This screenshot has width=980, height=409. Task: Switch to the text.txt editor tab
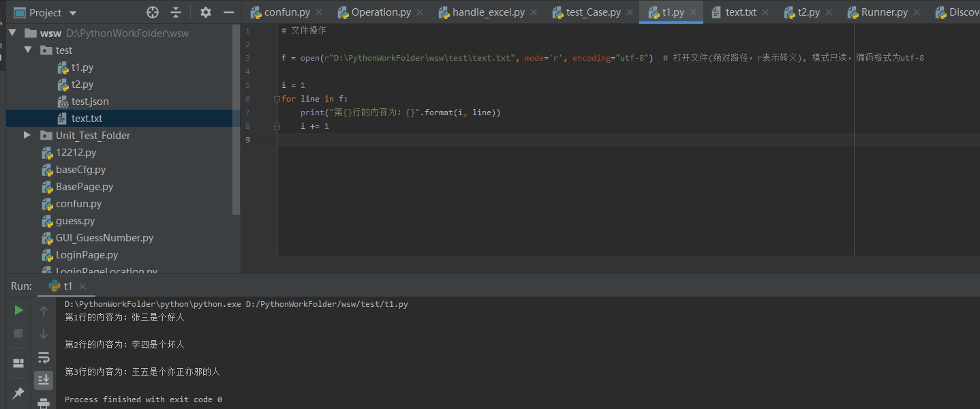741,12
